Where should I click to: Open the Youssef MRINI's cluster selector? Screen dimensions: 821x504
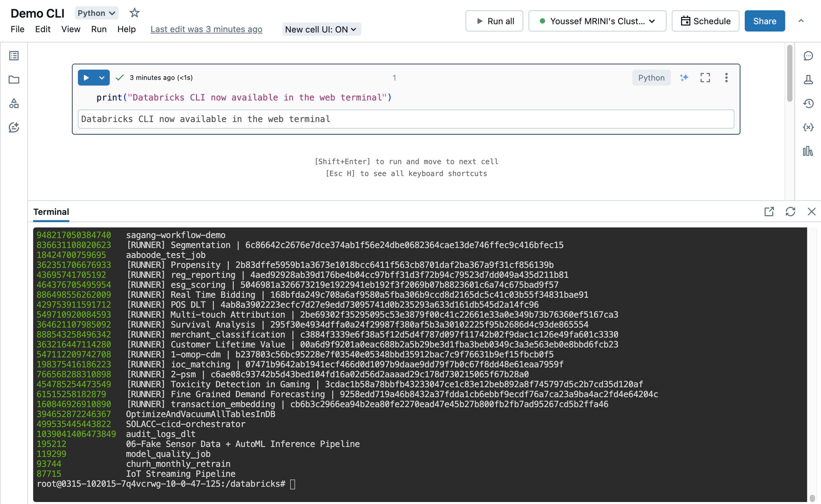coord(597,21)
